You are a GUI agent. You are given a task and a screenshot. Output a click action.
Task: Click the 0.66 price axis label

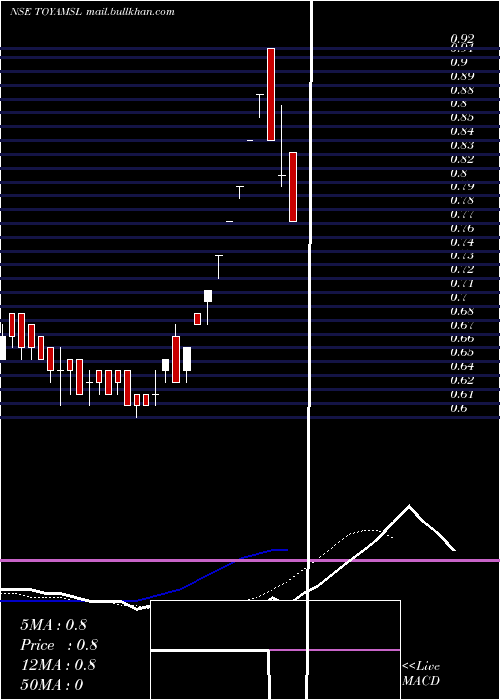coord(462,338)
